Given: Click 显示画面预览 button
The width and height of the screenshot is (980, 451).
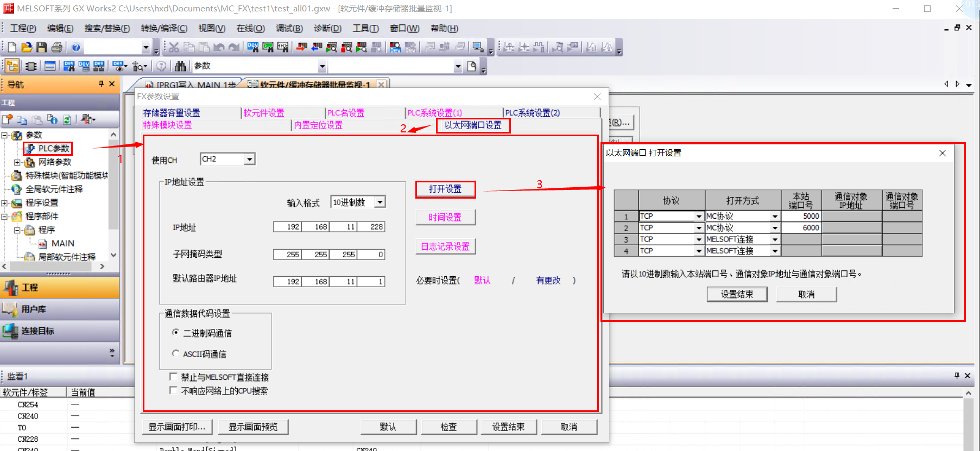Looking at the screenshot, I should pos(253,427).
